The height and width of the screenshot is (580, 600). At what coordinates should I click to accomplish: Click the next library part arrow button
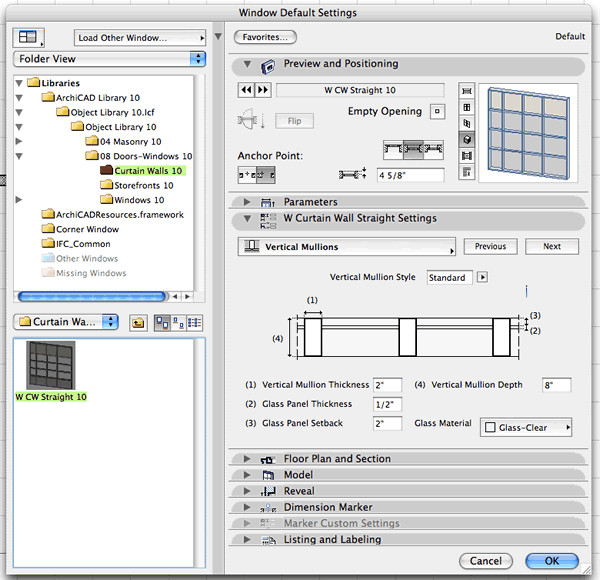pos(264,90)
